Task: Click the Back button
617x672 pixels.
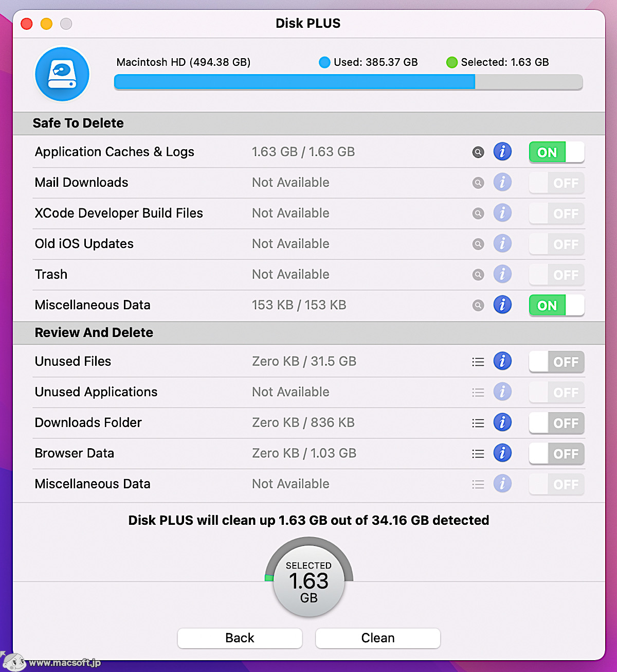Action: (x=240, y=638)
